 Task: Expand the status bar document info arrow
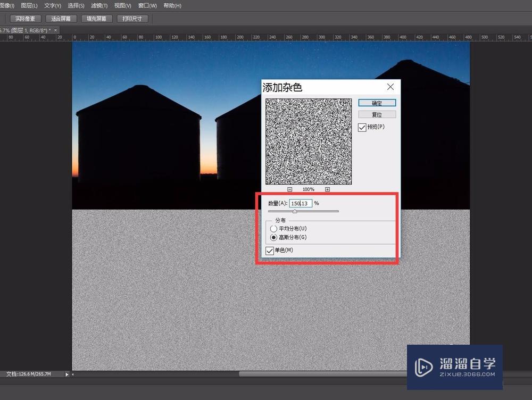tap(67, 374)
